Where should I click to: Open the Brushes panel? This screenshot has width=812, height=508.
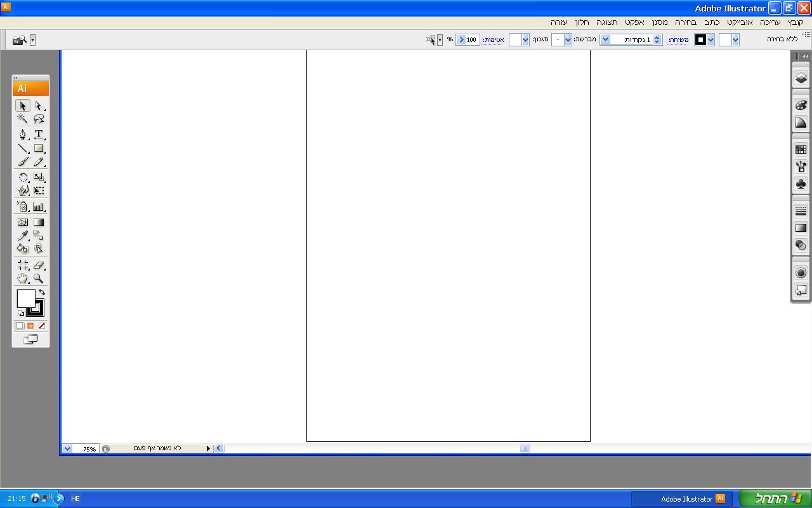801,167
